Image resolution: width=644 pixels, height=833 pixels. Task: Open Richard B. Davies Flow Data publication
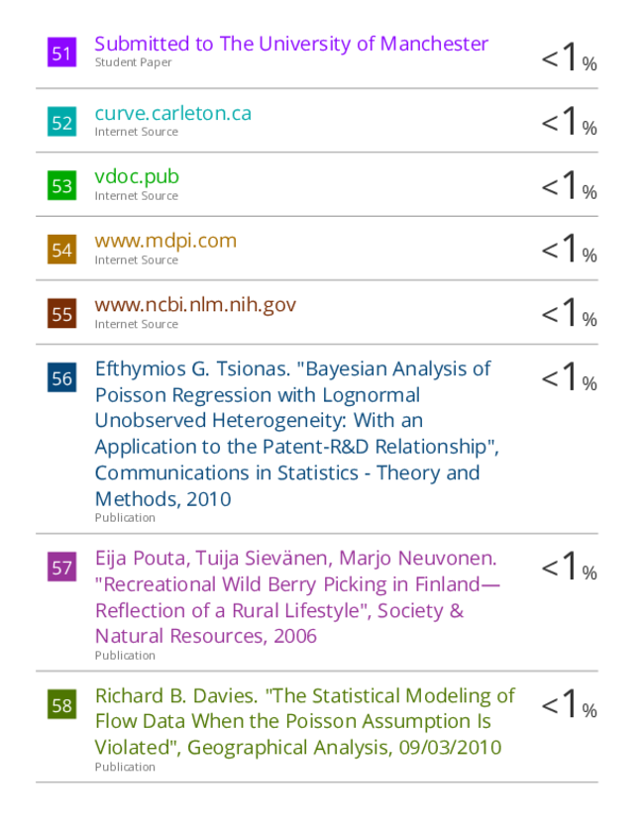(305, 721)
